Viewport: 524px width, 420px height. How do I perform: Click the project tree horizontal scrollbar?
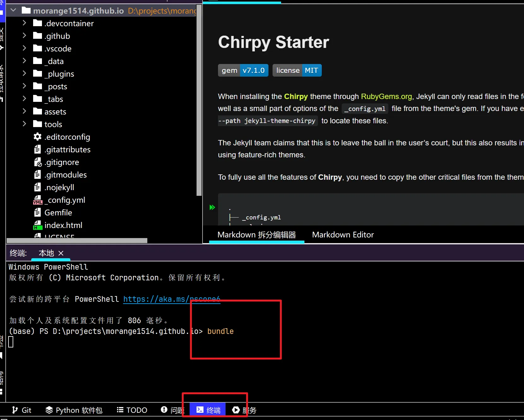pyautogui.click(x=77, y=241)
